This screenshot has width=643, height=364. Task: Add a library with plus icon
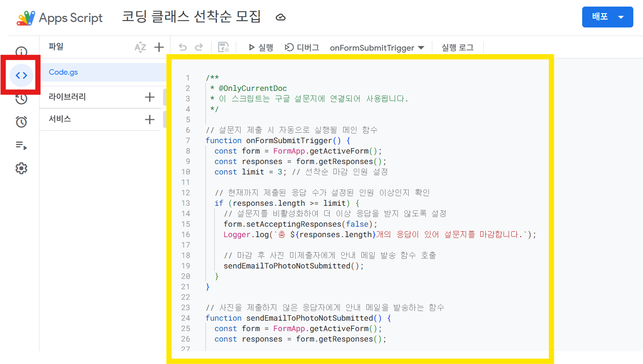coord(150,97)
